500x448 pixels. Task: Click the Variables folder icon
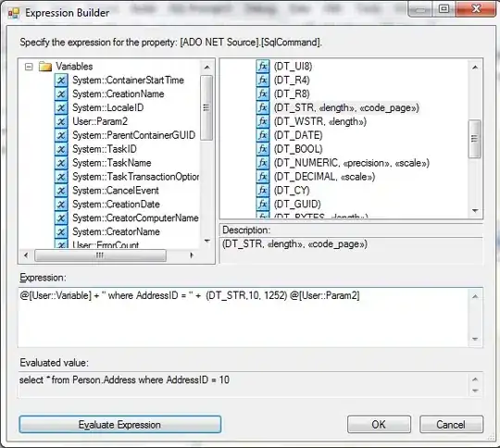[45, 67]
